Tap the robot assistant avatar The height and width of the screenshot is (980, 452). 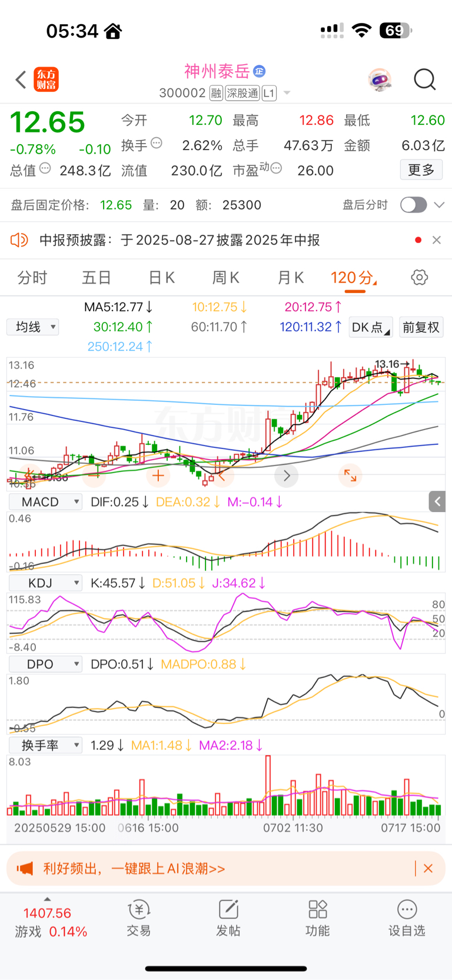[380, 79]
